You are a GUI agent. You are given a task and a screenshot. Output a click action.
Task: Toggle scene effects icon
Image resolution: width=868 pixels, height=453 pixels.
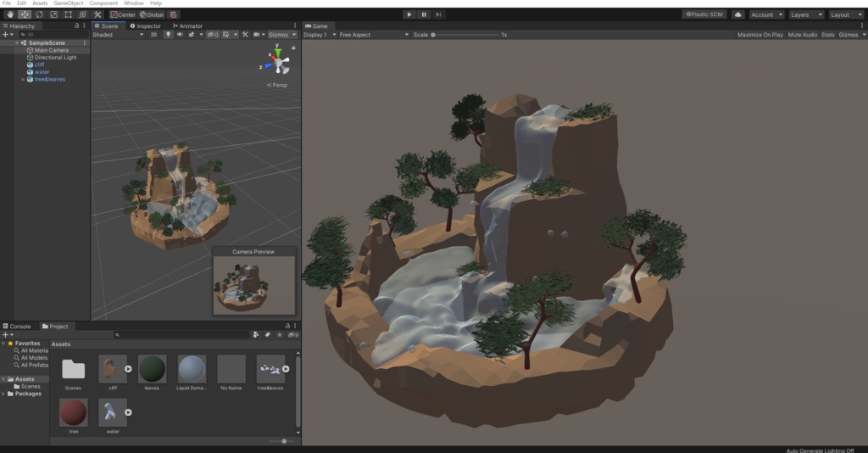tap(192, 34)
